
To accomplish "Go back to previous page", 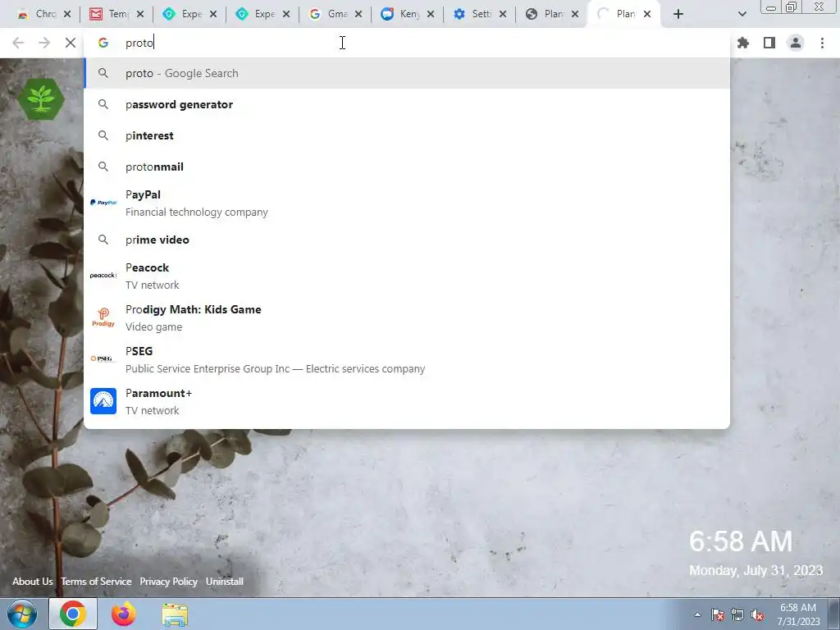I will click(18, 43).
